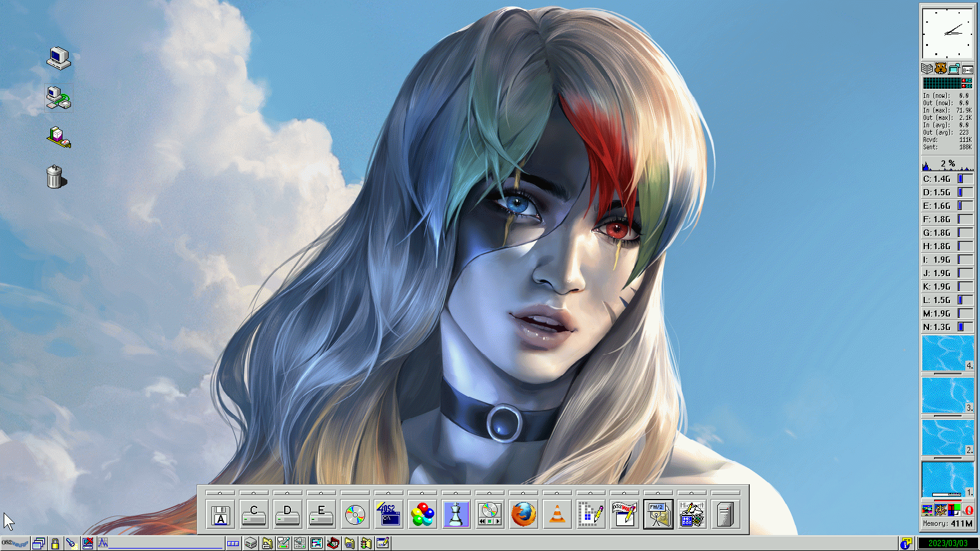Click the gopher icon below the clock
Viewport: 980px width, 551px height.
pyautogui.click(x=940, y=69)
